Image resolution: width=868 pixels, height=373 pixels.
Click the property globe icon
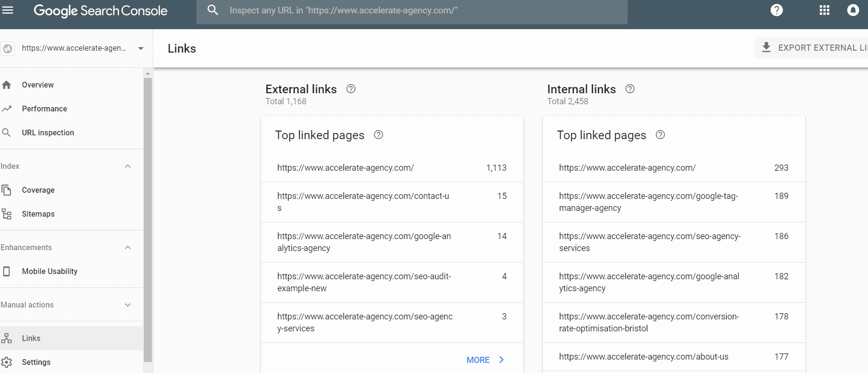(8, 48)
